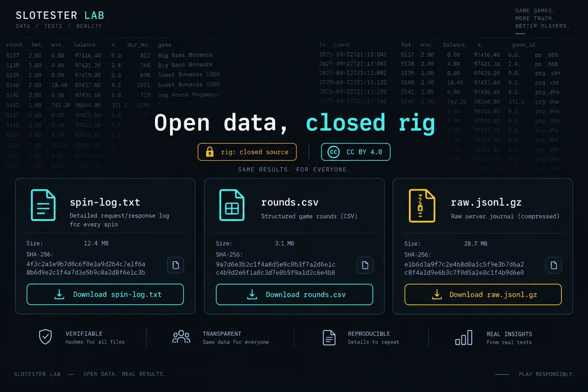This screenshot has width=588, height=392.
Task: Click the hash starting 9a7d6e3b2c1f
Action: (x=276, y=269)
